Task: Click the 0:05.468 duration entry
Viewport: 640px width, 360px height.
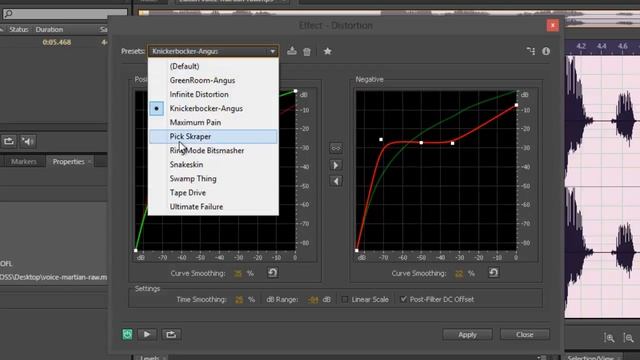Action: 57,42
